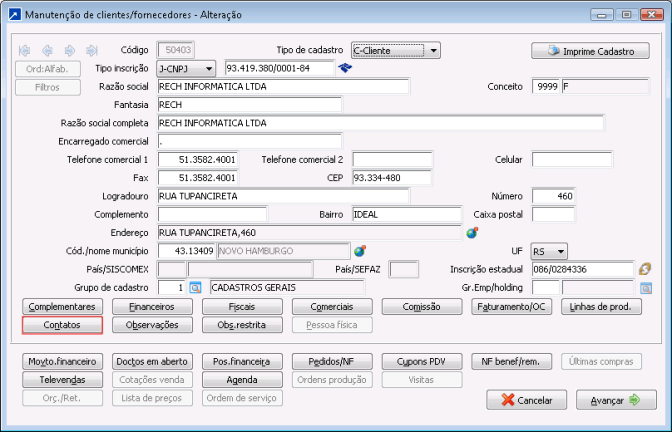Open Observações button
Image resolution: width=672 pixels, height=432 pixels.
(152, 325)
